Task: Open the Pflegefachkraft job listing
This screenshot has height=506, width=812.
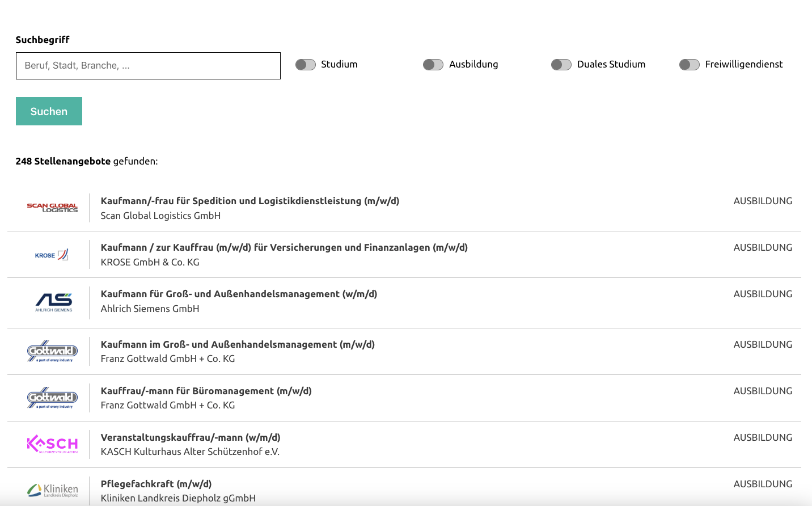Action: (x=156, y=484)
